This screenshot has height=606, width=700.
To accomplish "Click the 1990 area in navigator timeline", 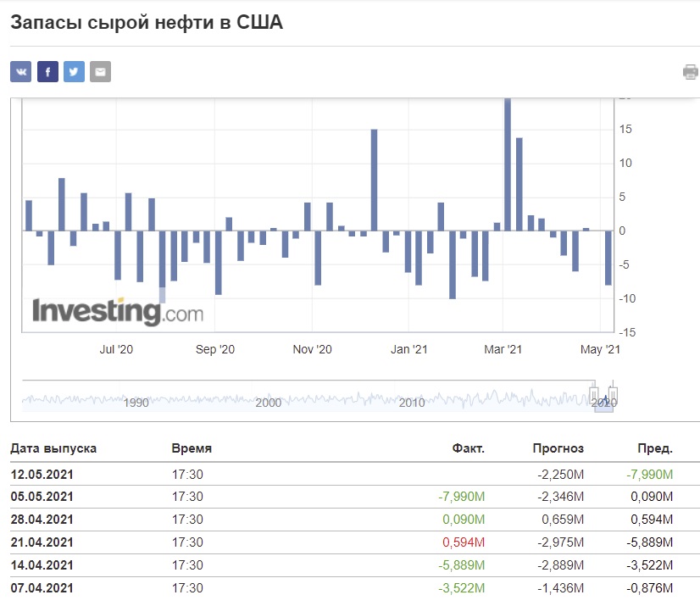I will [136, 403].
